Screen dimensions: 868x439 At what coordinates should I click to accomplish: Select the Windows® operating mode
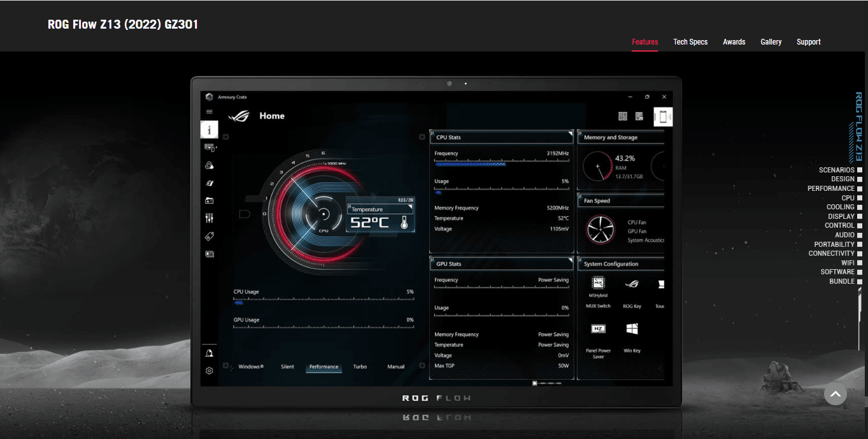tap(251, 366)
